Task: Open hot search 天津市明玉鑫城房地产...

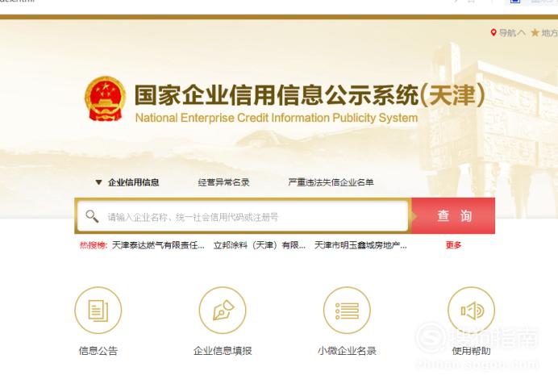Action: point(360,245)
